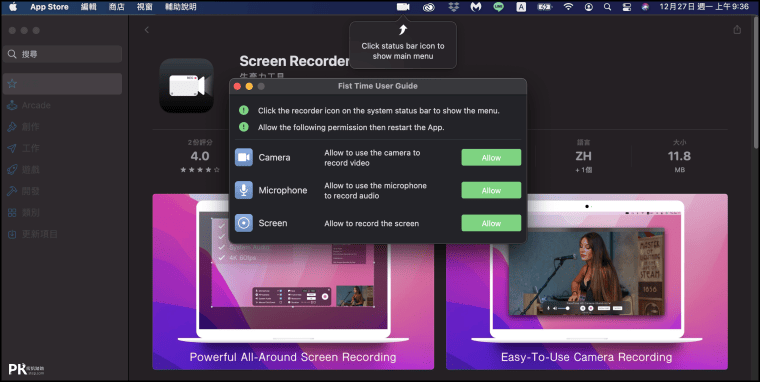Open Control Center from the menu bar
This screenshot has width=760, height=382.
[x=627, y=7]
